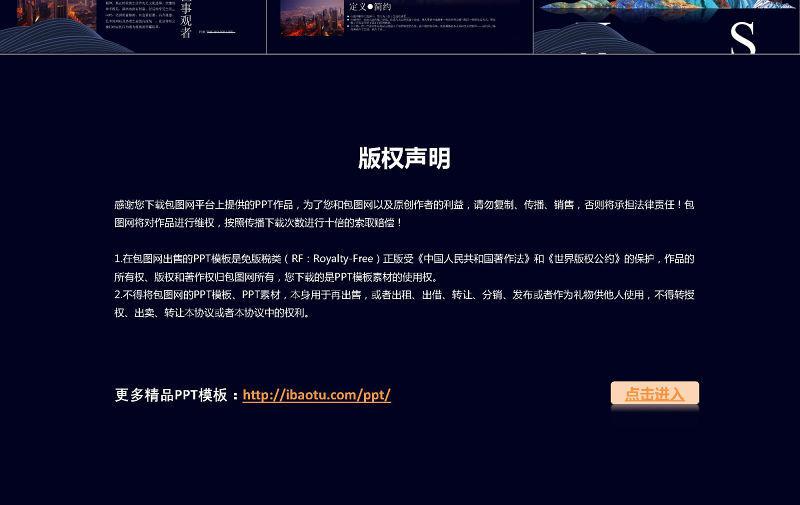
Task: Click the 定义●简约 heading text
Action: 370,6
